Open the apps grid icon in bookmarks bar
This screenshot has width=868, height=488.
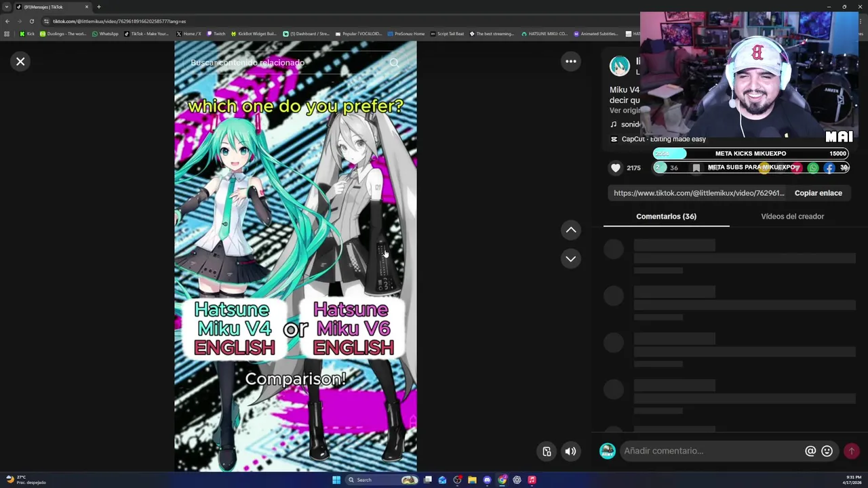7,33
